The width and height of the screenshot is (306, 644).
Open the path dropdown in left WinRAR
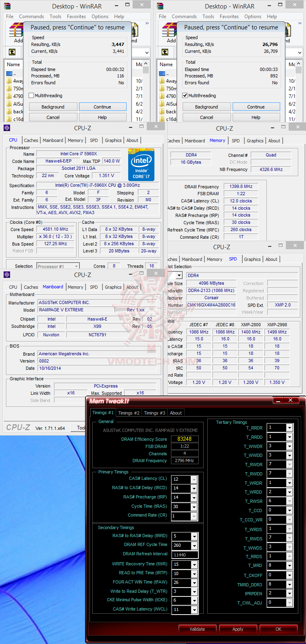[147, 52]
